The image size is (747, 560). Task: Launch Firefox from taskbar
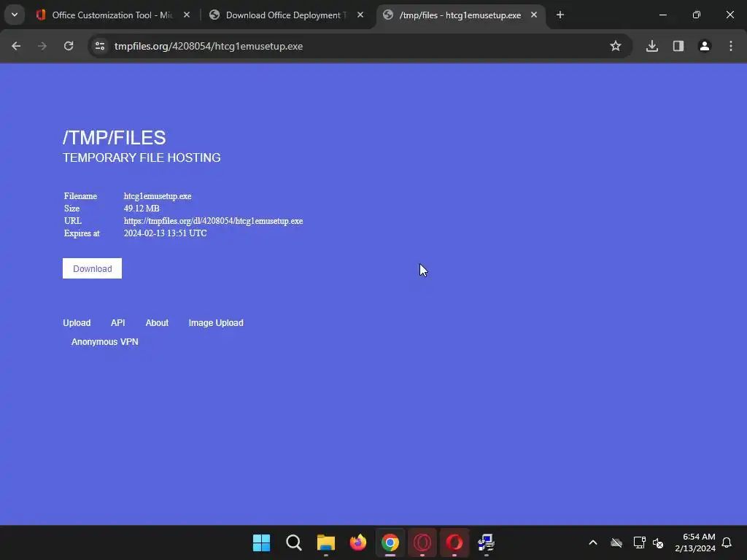pyautogui.click(x=358, y=542)
